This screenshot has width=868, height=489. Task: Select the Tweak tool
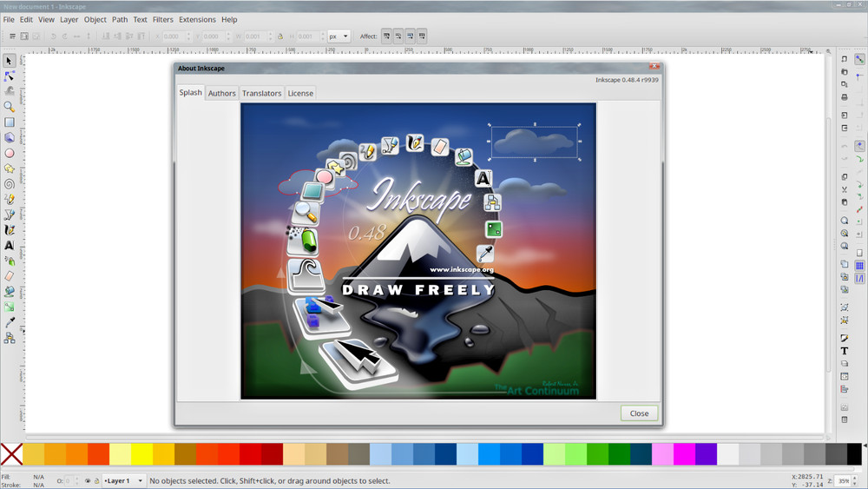[9, 91]
